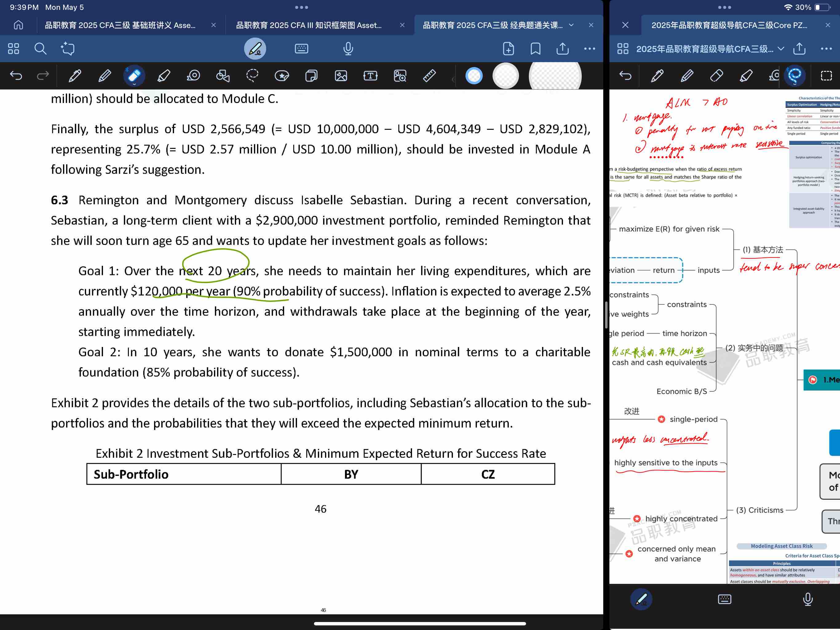Select the 经典题通关课 tab
840x630 pixels.
point(493,25)
